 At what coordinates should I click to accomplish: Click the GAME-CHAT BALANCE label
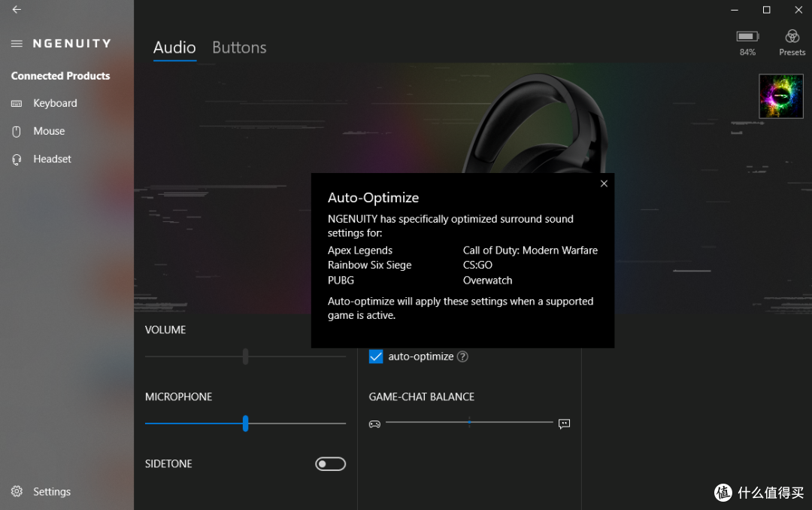[422, 396]
